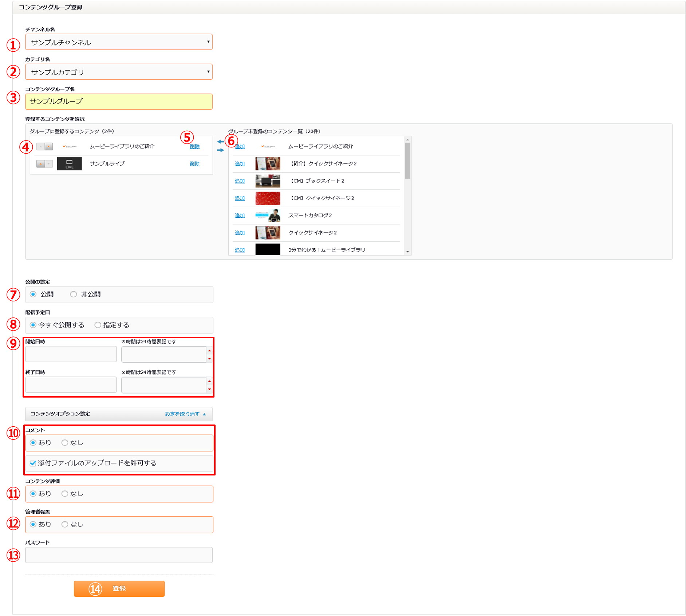This screenshot has height=616, width=686.
Task: Move ムービーライブラリのご紹介 down with its order arrow
Action: pos(49,146)
